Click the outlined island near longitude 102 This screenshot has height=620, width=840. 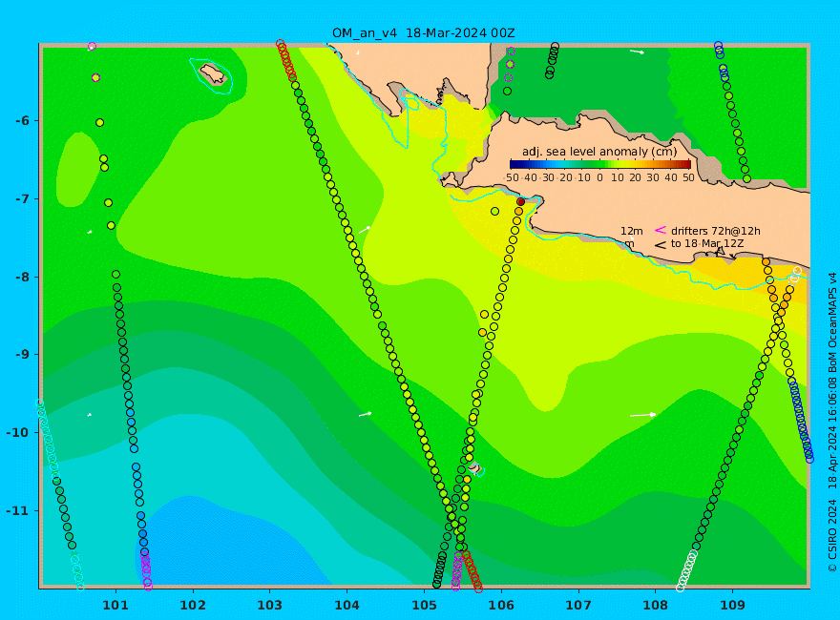(213, 73)
